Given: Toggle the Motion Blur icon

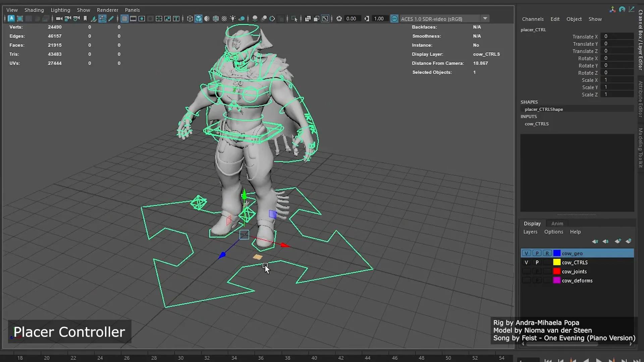Looking at the screenshot, I should click(264, 19).
